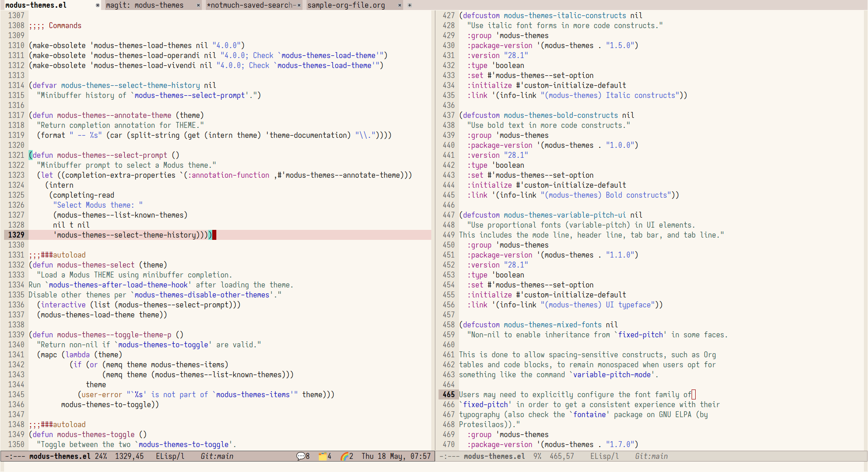Click 'modus-themes--select-prompt' reference on line 1315
868x472 pixels.
coord(190,95)
